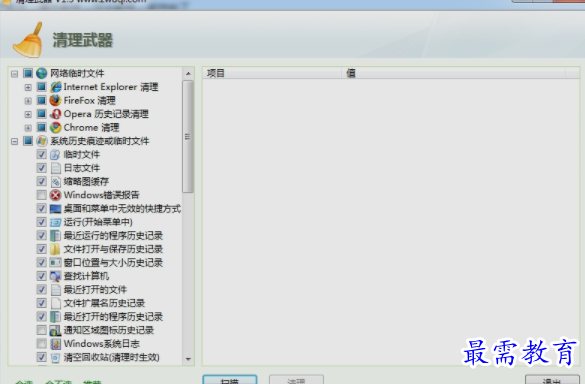
Task: Click the tree scrollbar down arrow
Action: tap(188, 359)
